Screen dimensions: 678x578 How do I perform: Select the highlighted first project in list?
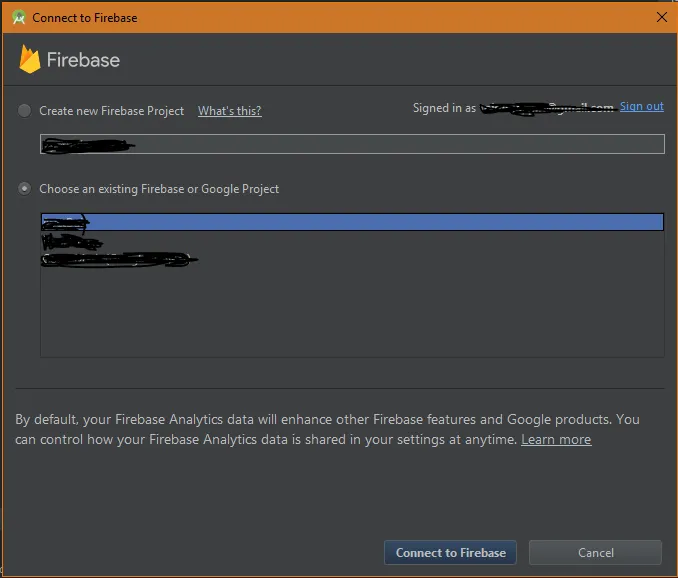click(x=352, y=222)
